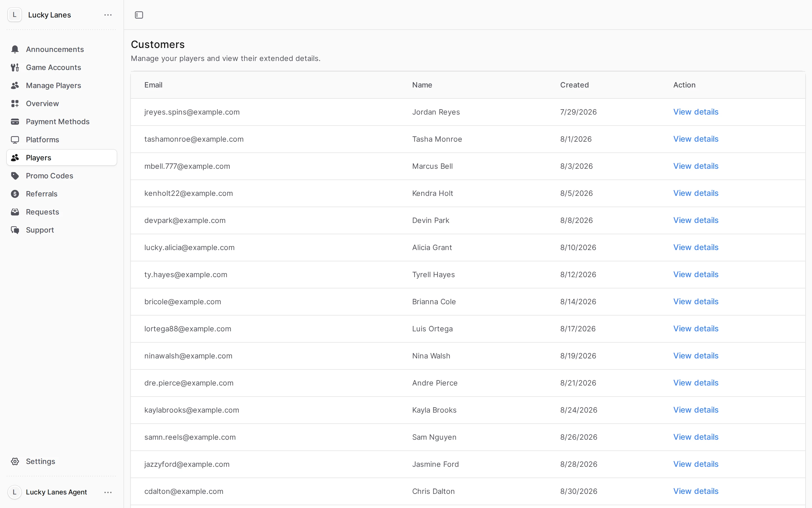Click the Settings gear icon
Screen dimensions: 812x508
pyautogui.click(x=15, y=461)
